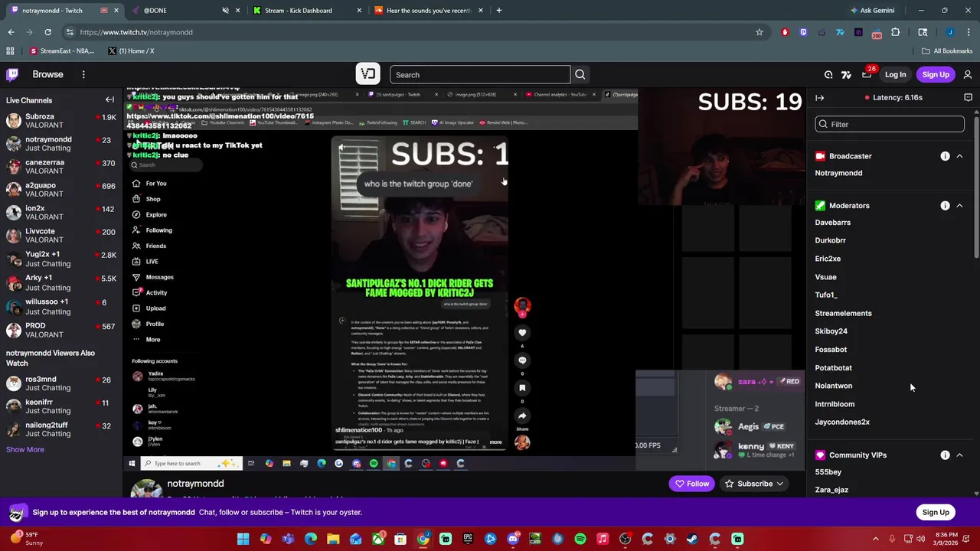This screenshot has width=980, height=551.
Task: Show info for Community VIPs section
Action: pyautogui.click(x=945, y=455)
